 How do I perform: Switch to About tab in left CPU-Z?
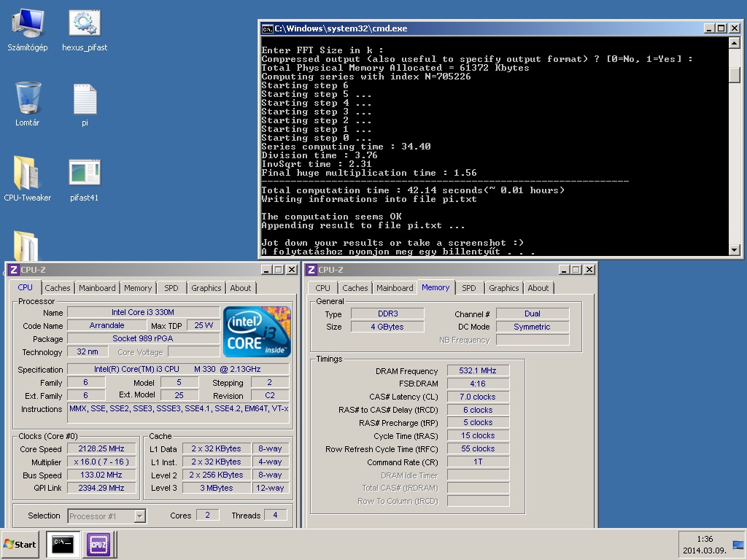pos(241,288)
